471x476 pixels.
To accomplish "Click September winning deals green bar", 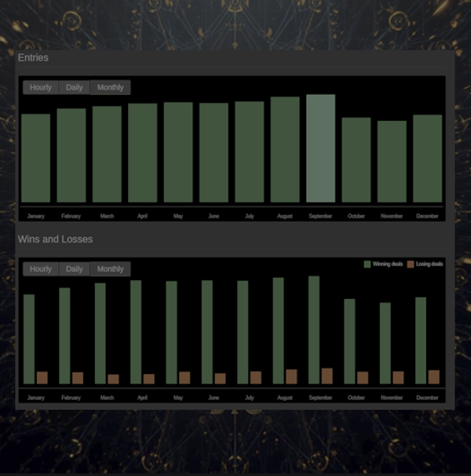I will click(x=314, y=330).
